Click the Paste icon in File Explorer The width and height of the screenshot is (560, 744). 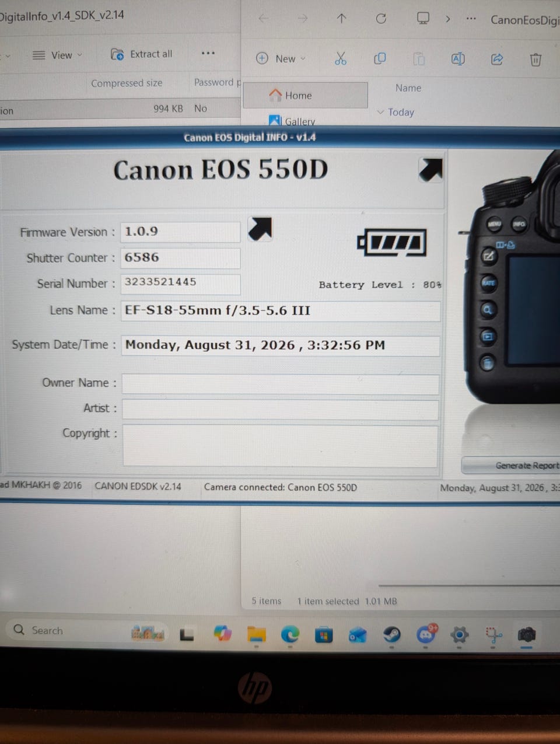tap(419, 58)
